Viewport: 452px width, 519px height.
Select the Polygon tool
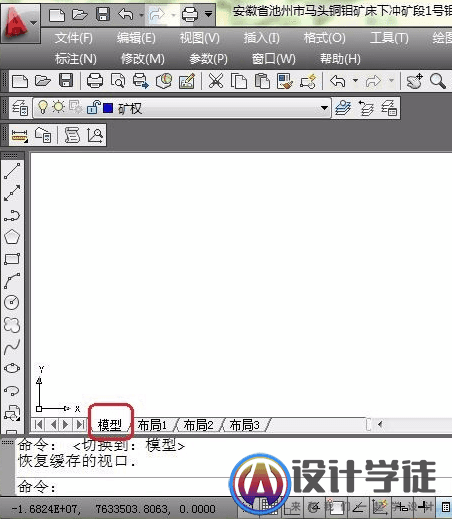point(12,237)
